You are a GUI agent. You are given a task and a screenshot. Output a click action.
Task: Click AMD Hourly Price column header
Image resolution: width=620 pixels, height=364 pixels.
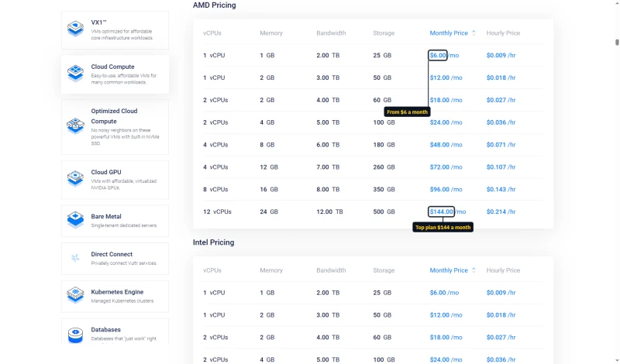pos(503,33)
